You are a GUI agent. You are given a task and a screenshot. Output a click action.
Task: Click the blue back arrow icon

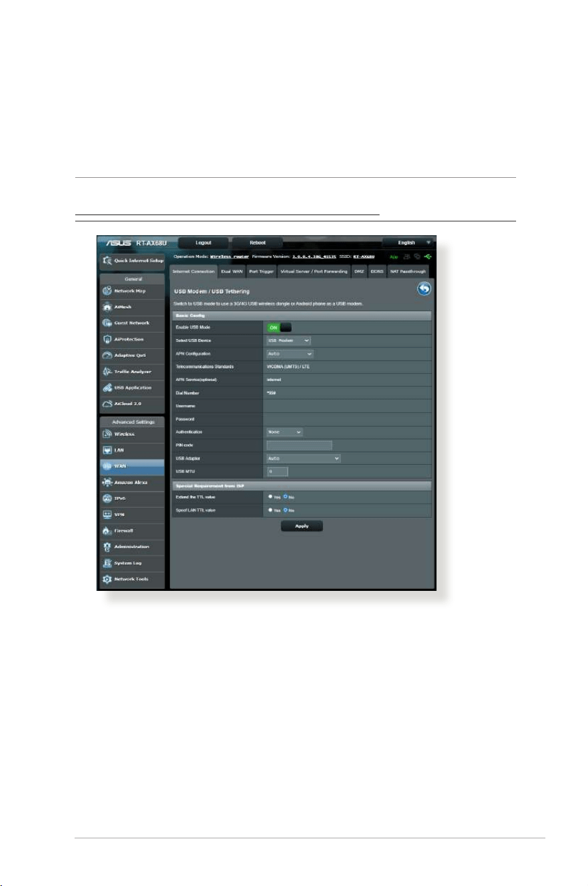[x=424, y=288]
